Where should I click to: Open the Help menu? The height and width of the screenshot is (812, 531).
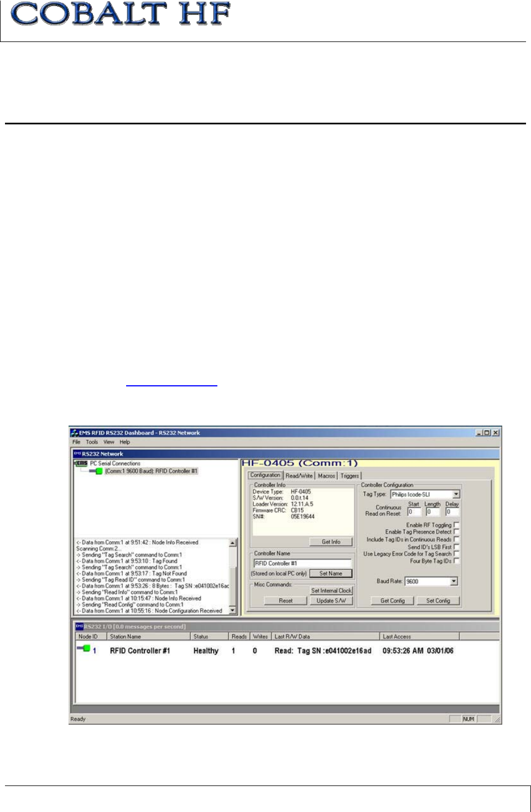click(125, 442)
